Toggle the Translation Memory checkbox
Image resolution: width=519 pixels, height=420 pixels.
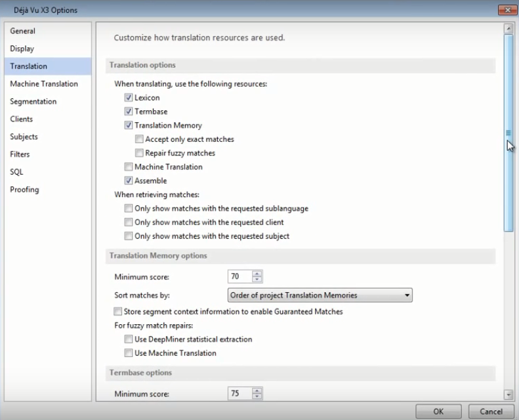(x=129, y=125)
